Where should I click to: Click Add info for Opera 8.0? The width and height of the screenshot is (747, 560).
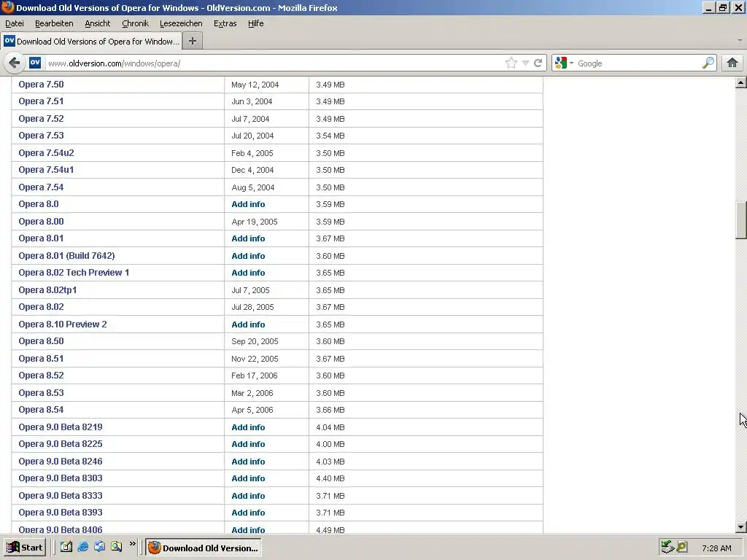(x=248, y=204)
